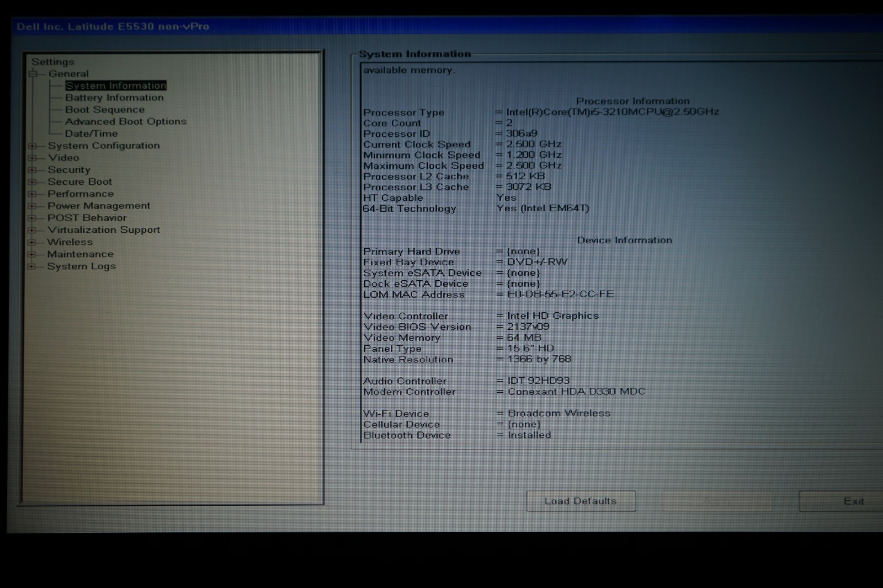Screen dimensions: 883x588
Task: Click Processor L2 Cache 512 KB value
Action: click(x=525, y=177)
